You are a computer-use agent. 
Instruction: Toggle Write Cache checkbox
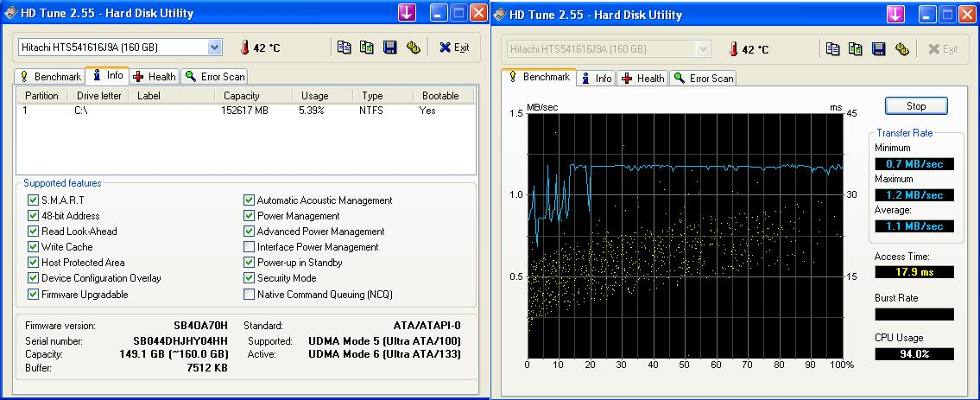point(33,247)
